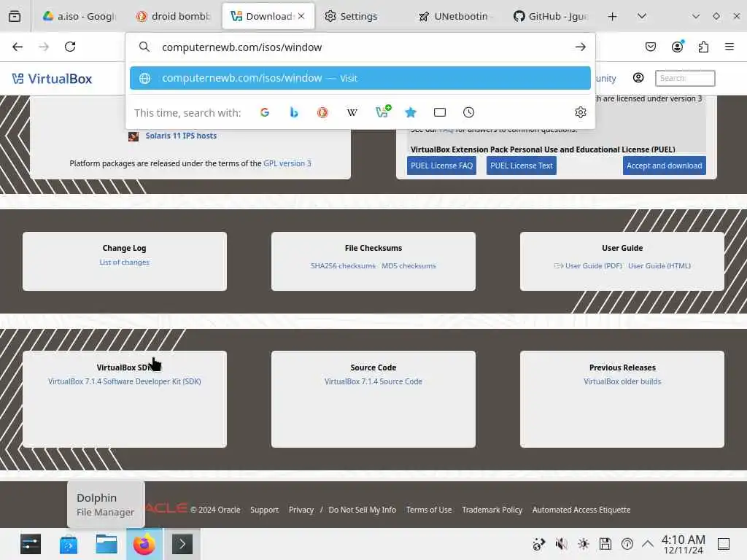Search this time with Google
Image resolution: width=747 pixels, height=560 pixels.
pos(265,112)
